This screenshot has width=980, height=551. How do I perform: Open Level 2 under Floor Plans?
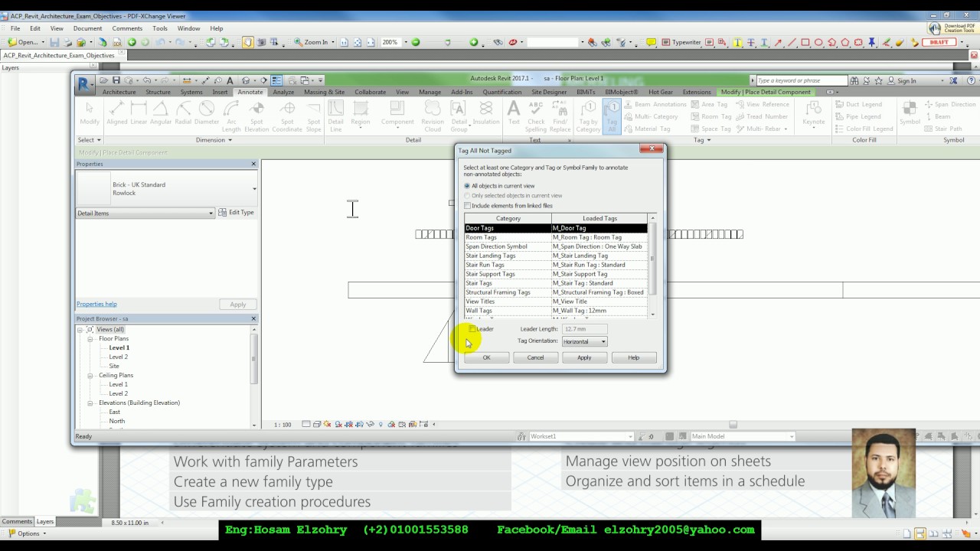[118, 357]
